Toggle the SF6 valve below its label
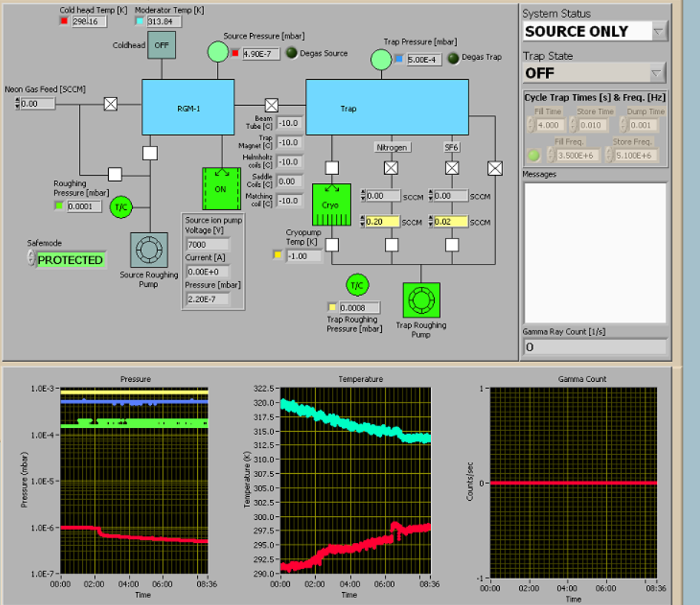This screenshot has height=605, width=700. pos(452,167)
